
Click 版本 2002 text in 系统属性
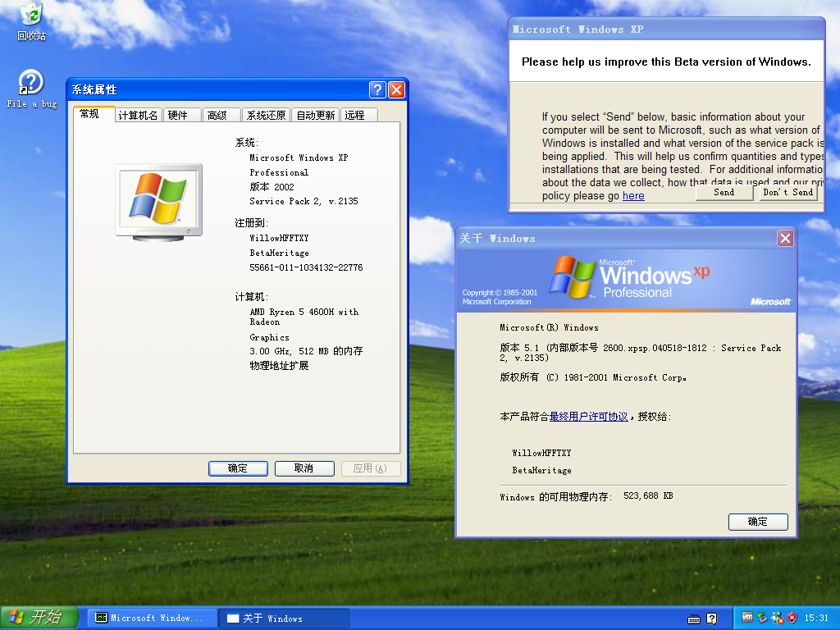(x=272, y=187)
